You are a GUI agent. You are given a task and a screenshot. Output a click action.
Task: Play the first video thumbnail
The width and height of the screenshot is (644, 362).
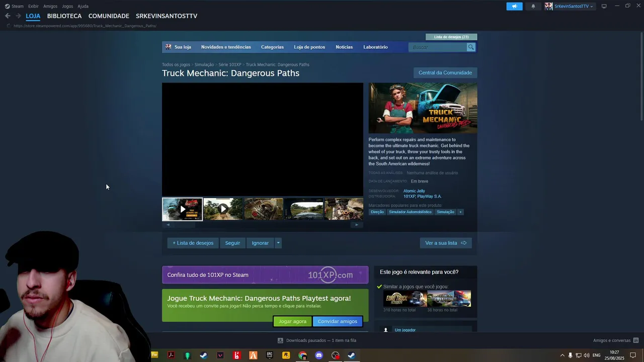pyautogui.click(x=182, y=209)
